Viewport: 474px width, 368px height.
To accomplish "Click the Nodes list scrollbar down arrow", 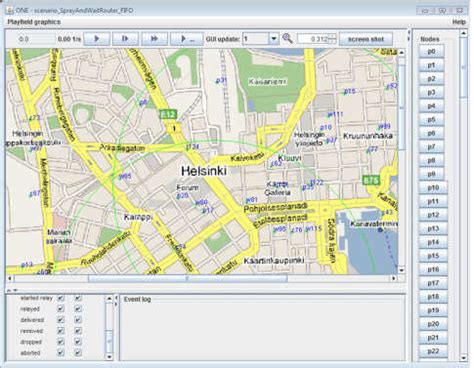I will coord(464,358).
